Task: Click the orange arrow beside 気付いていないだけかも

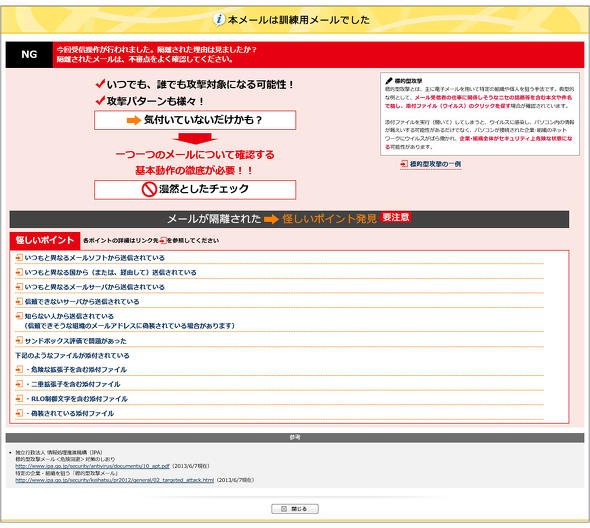Action: tap(134, 120)
